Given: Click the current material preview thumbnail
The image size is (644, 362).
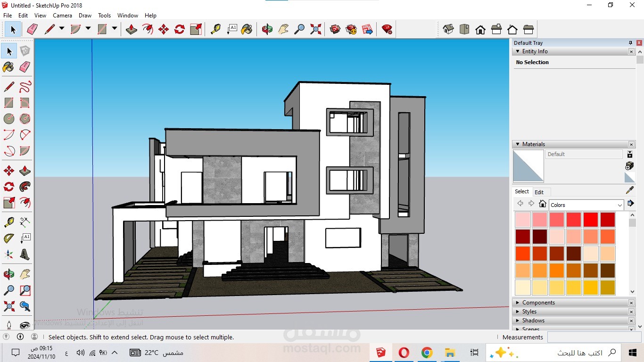Looking at the screenshot, I should 528,166.
